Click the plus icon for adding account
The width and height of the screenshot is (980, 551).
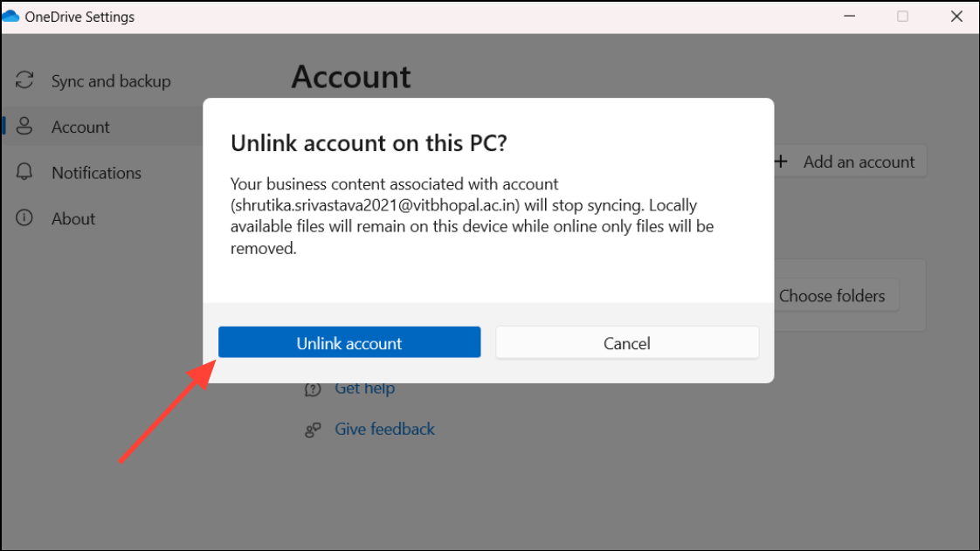[x=781, y=162]
